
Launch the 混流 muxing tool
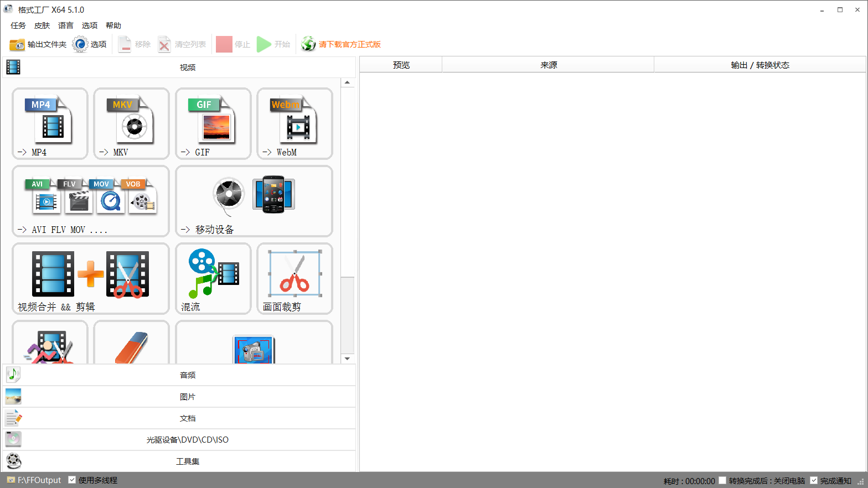(x=213, y=278)
